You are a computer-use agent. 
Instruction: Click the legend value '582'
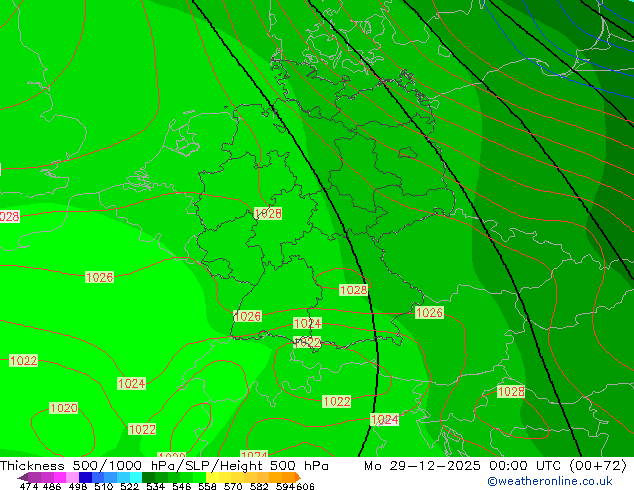click(x=259, y=486)
